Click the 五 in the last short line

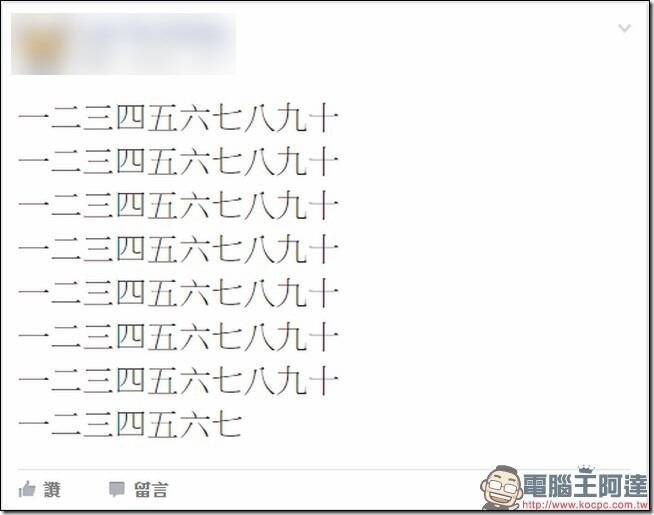pos(163,425)
